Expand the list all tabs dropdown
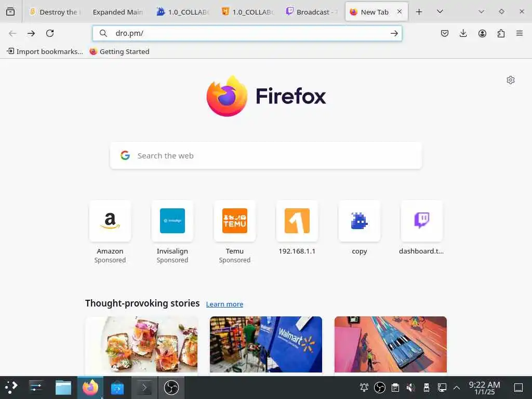This screenshot has height=399, width=532. (x=440, y=12)
